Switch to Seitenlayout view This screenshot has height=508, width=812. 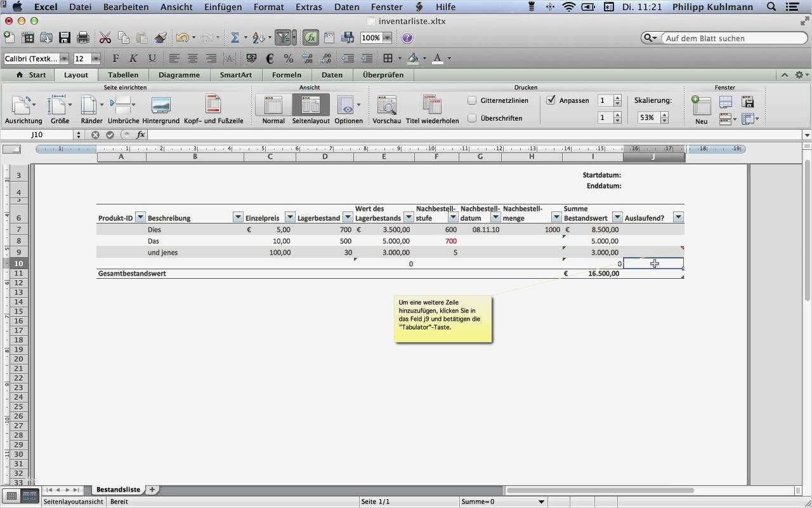point(311,109)
